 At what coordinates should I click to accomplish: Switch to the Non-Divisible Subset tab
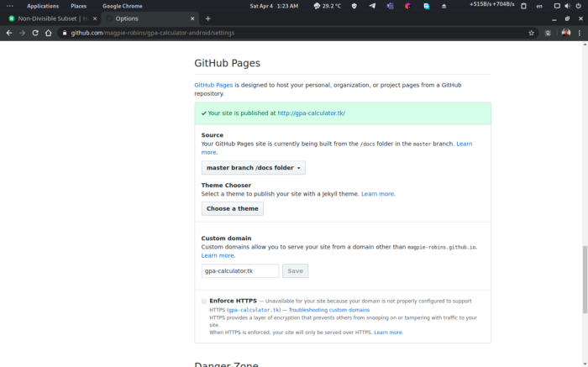point(50,18)
